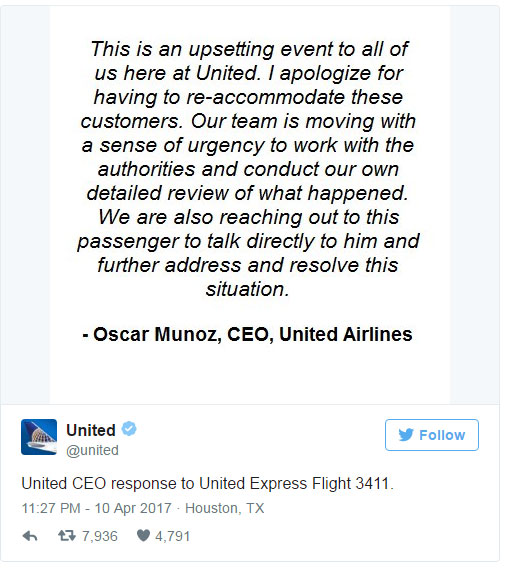Click the word 'situation.' ending the statement
The image size is (507, 574).
[x=247, y=289]
